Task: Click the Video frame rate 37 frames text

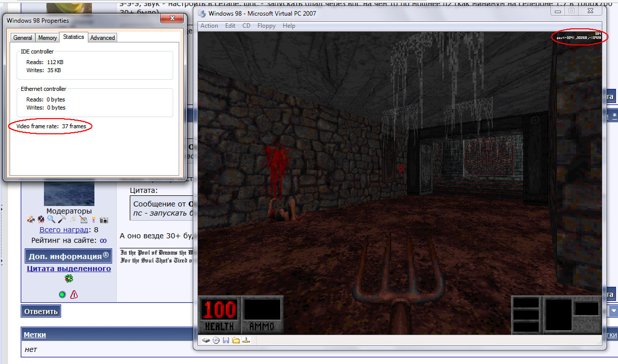Action: click(x=51, y=126)
